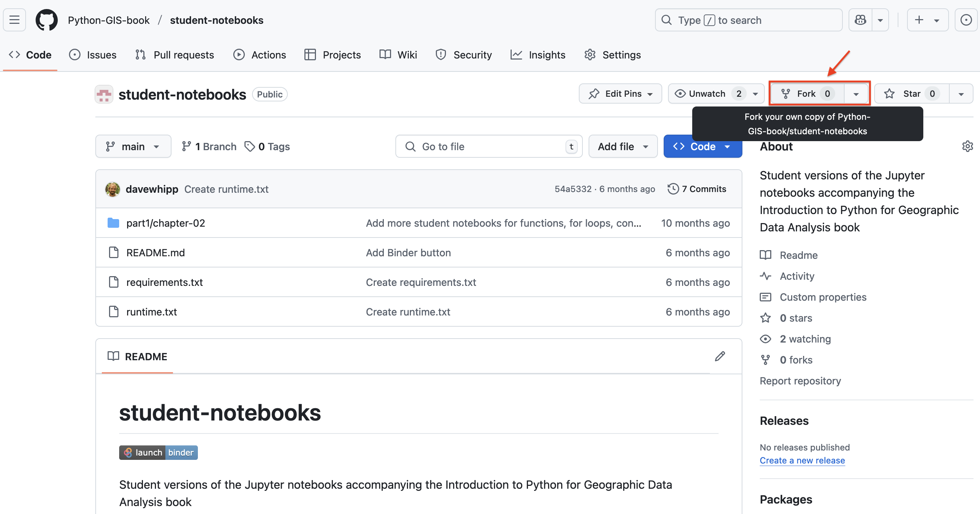Open the main branch selector
980x514 pixels.
pyautogui.click(x=133, y=147)
